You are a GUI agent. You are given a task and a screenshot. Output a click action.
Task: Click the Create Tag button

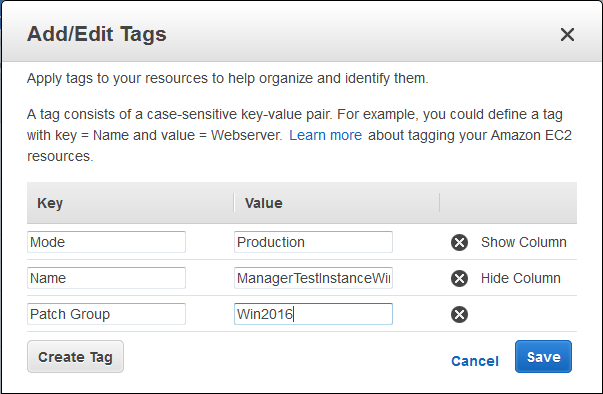pyautogui.click(x=75, y=357)
